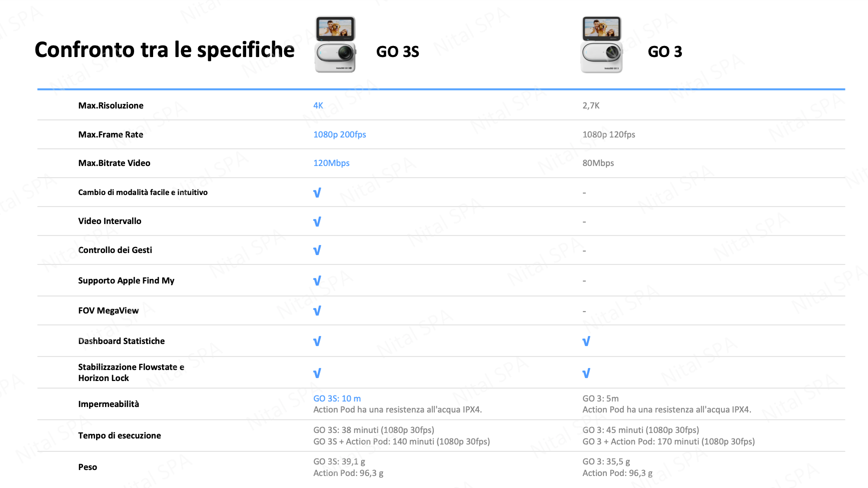Click GO 3 checkmark for Stabilizzazione Flowstate
The height and width of the screenshot is (488, 868).
[x=586, y=373]
